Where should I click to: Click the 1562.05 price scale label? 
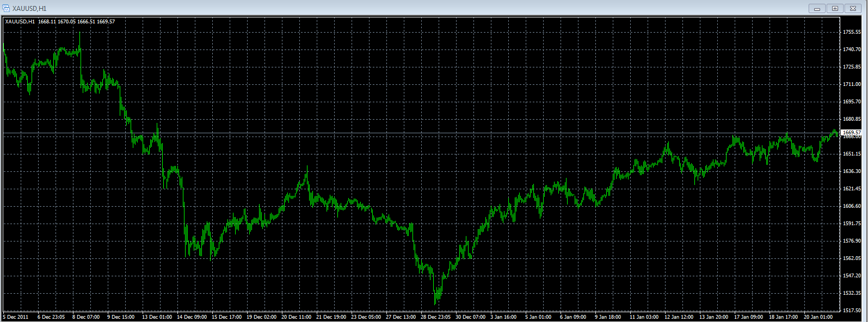[x=851, y=258]
